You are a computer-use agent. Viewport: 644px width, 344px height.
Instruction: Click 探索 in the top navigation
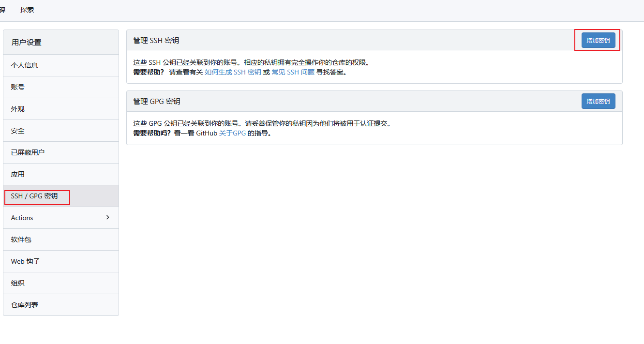pyautogui.click(x=27, y=10)
